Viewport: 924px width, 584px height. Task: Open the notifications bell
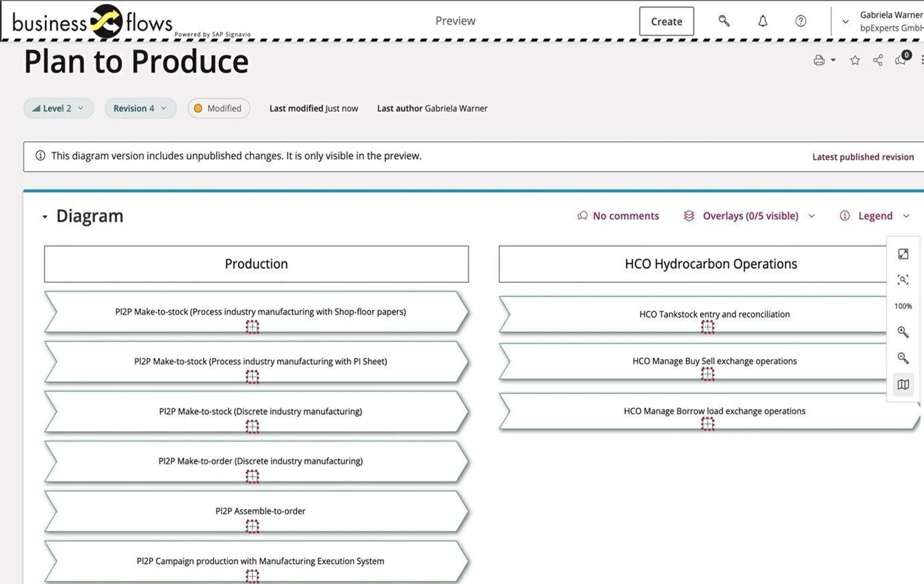pyautogui.click(x=763, y=21)
